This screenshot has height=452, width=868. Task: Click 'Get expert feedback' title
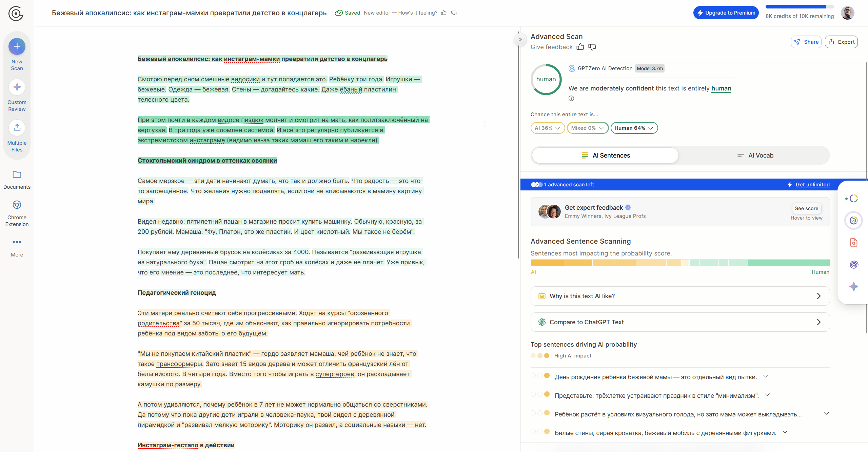(x=594, y=208)
